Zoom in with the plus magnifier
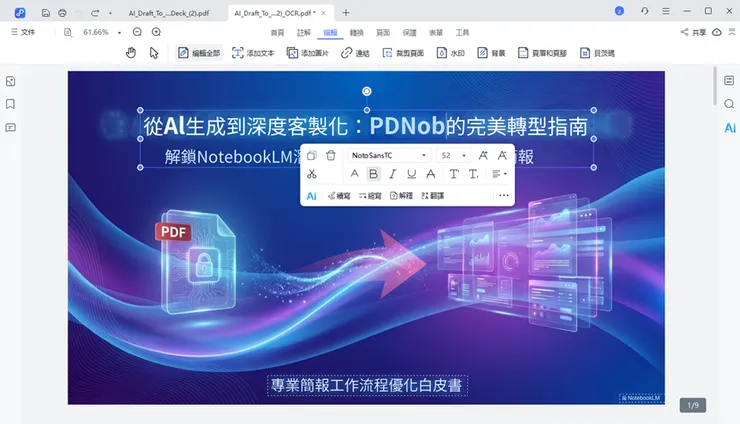Image resolution: width=740 pixels, height=424 pixels. point(156,32)
